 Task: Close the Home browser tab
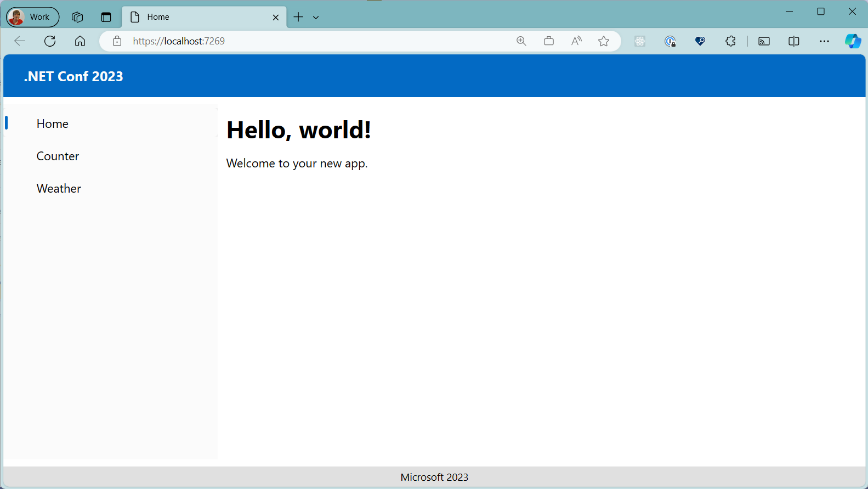(276, 18)
